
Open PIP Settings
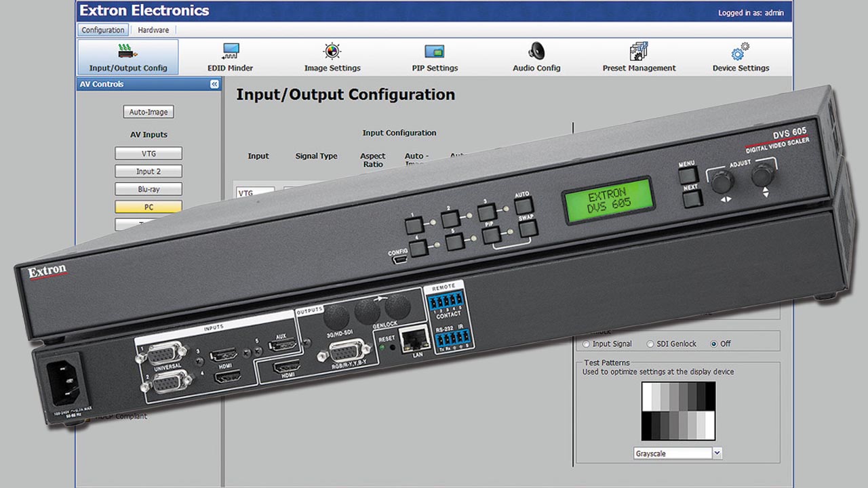434,57
